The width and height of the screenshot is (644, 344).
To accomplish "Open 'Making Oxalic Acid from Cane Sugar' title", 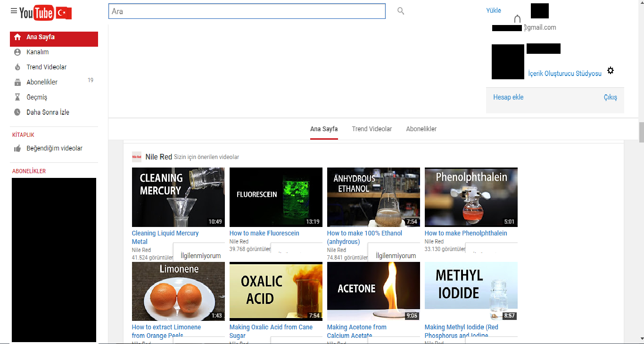I will (x=271, y=331).
